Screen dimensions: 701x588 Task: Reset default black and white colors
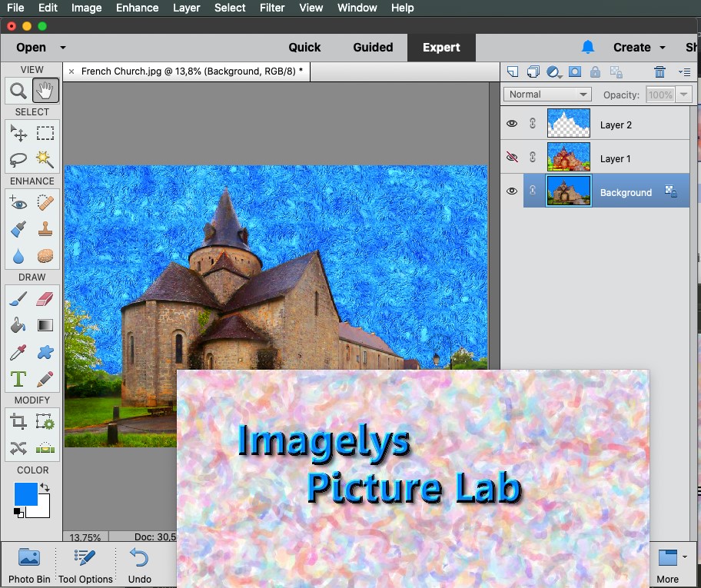coord(18,513)
